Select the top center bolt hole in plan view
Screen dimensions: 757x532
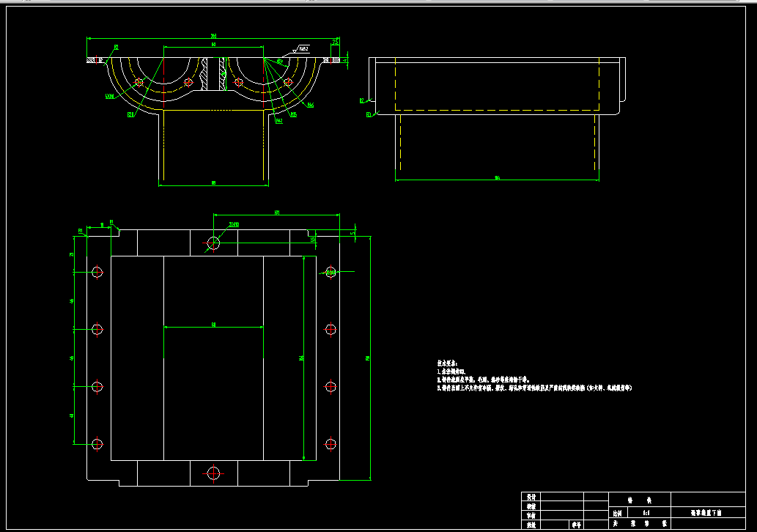pos(213,243)
